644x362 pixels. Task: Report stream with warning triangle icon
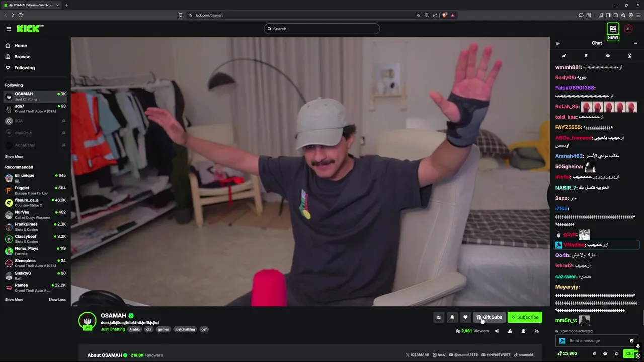pos(510,331)
